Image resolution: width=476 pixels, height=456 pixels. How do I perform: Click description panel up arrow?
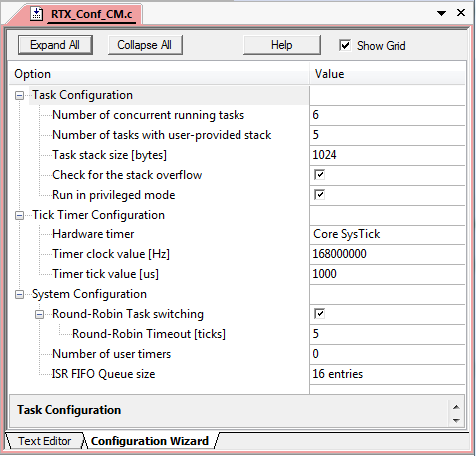coord(456,407)
